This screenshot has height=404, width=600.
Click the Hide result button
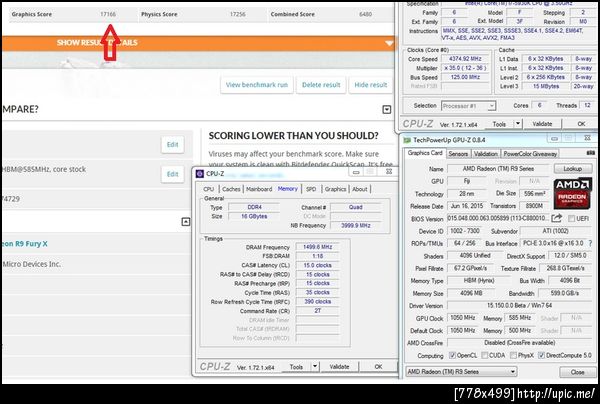click(371, 85)
